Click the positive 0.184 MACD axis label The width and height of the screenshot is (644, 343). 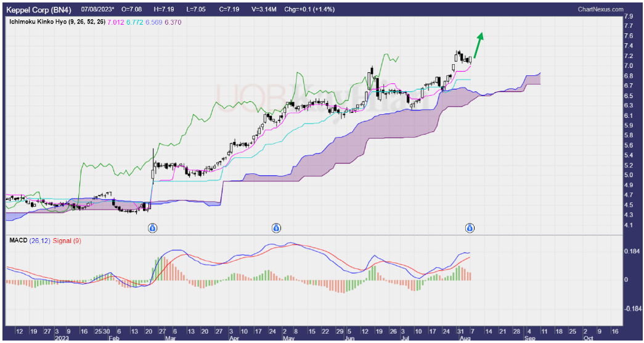(x=631, y=252)
